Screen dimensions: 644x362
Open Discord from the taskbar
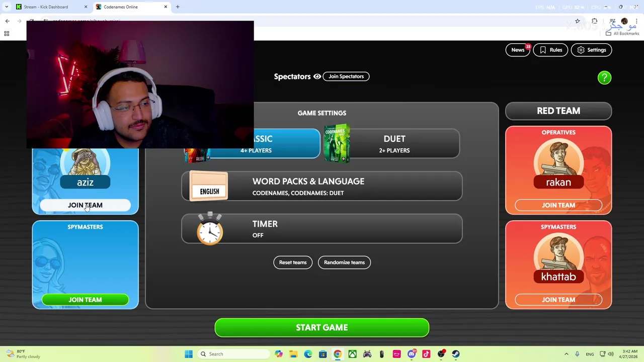pos(412,354)
